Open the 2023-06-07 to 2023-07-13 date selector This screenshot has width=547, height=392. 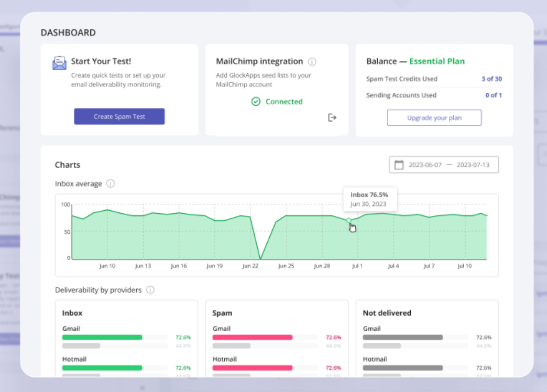pyautogui.click(x=443, y=165)
